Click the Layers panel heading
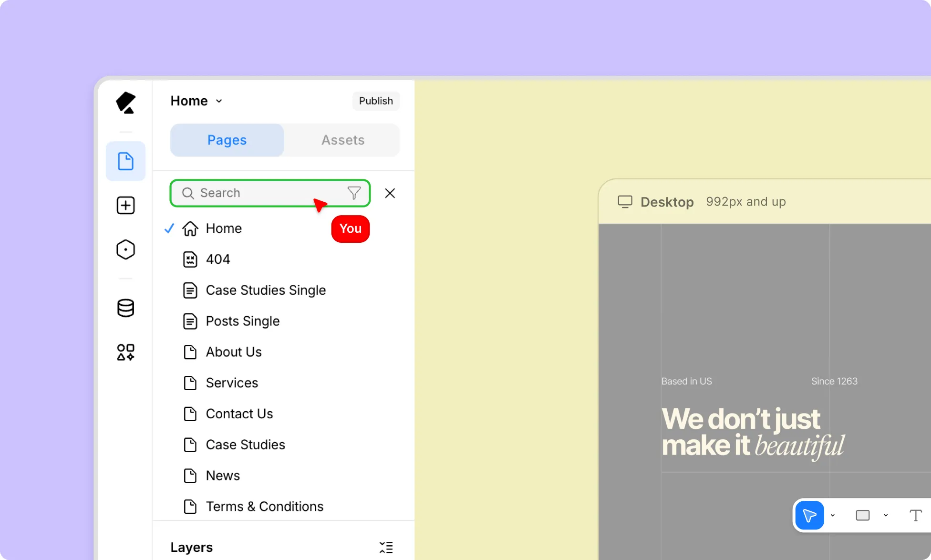Screen dimensions: 931x560 coord(191,548)
